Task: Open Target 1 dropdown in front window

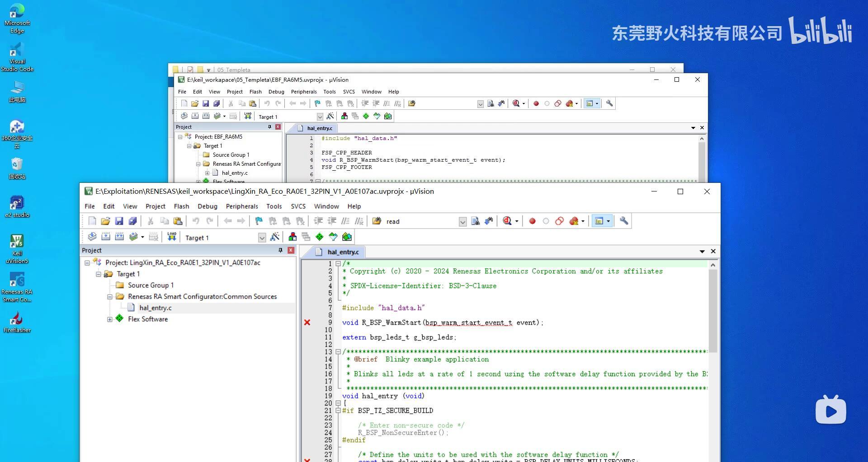Action: coord(262,238)
